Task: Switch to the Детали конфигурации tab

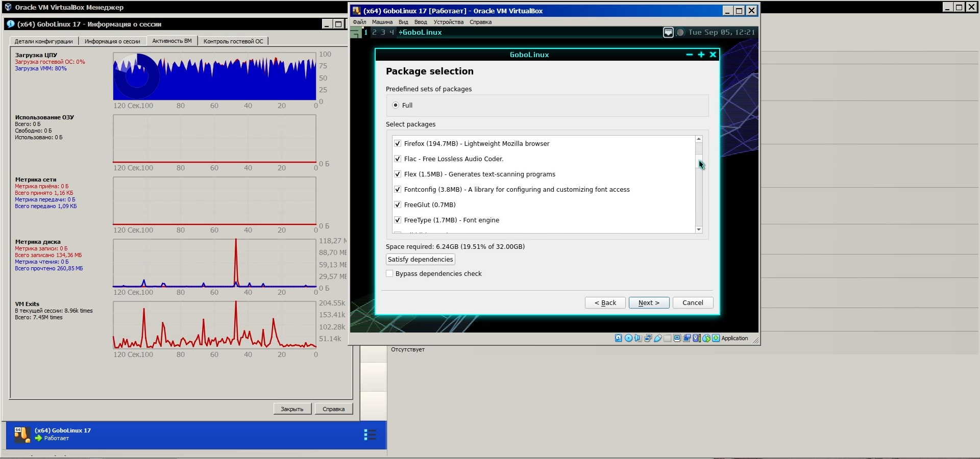Action: (x=43, y=41)
